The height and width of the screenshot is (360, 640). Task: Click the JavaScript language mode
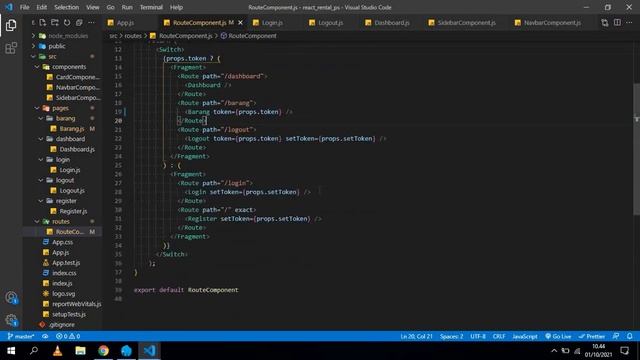(x=524, y=336)
